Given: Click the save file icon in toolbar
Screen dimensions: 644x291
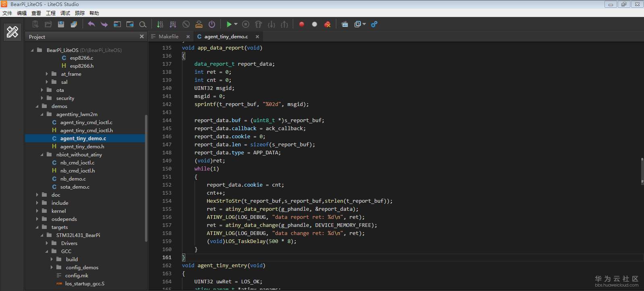Looking at the screenshot, I should point(61,24).
